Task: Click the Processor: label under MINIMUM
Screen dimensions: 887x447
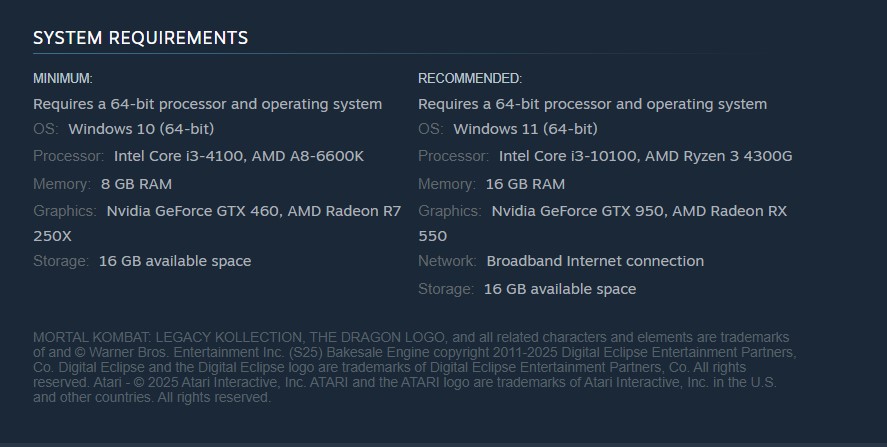Action: 68,156
